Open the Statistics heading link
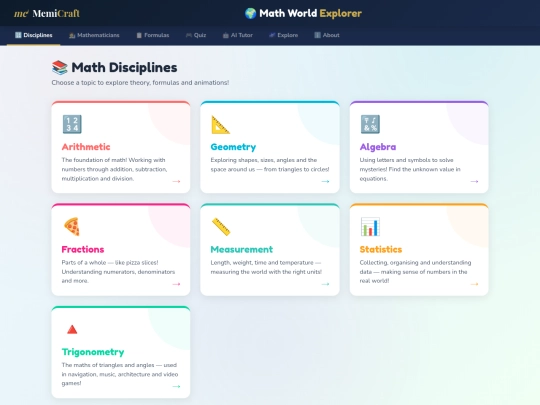 381,249
